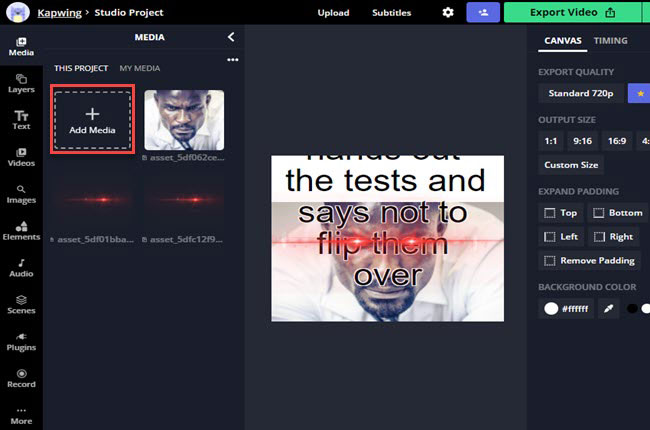The height and width of the screenshot is (430, 650).
Task: Open the Images search panel
Action: (21, 194)
